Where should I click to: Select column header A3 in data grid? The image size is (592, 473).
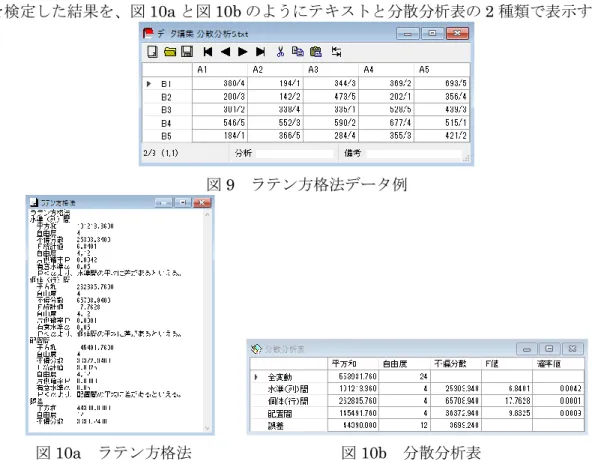click(331, 70)
